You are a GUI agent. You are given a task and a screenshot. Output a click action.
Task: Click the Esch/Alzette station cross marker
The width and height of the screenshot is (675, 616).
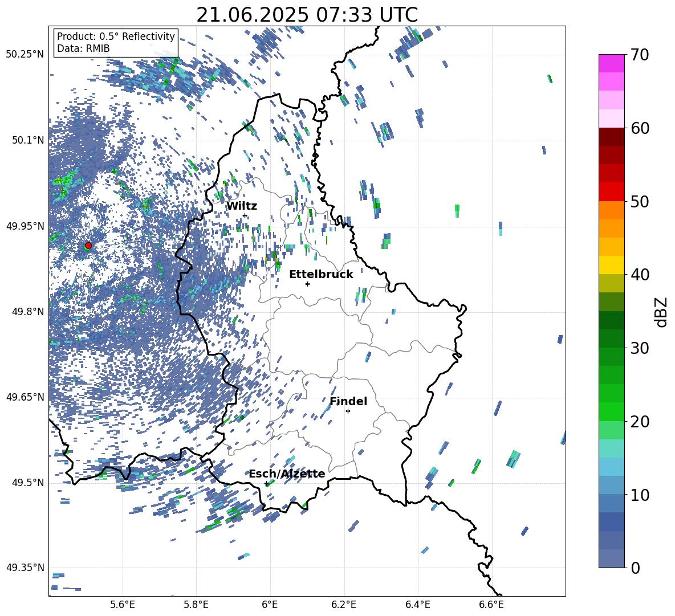coord(266,483)
